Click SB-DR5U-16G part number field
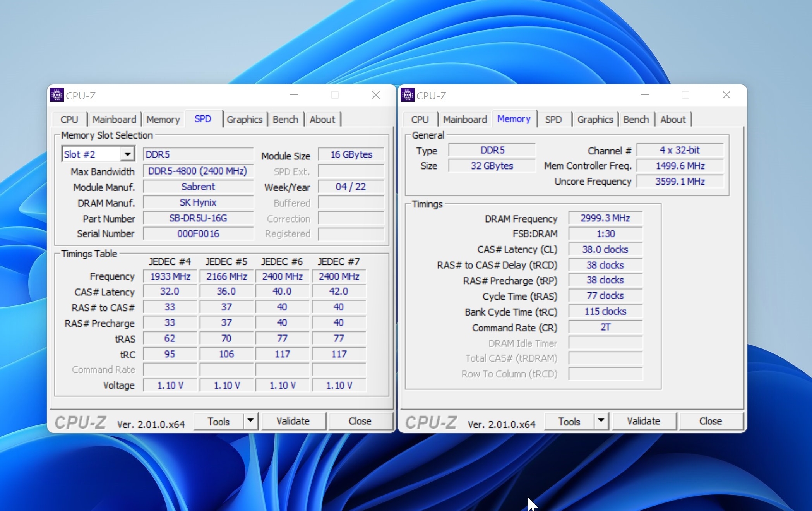 [198, 218]
